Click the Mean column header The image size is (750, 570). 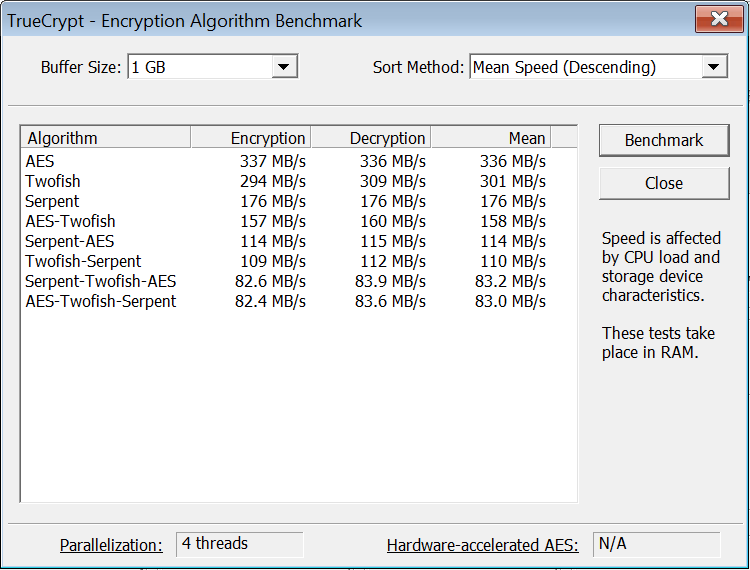[490, 138]
